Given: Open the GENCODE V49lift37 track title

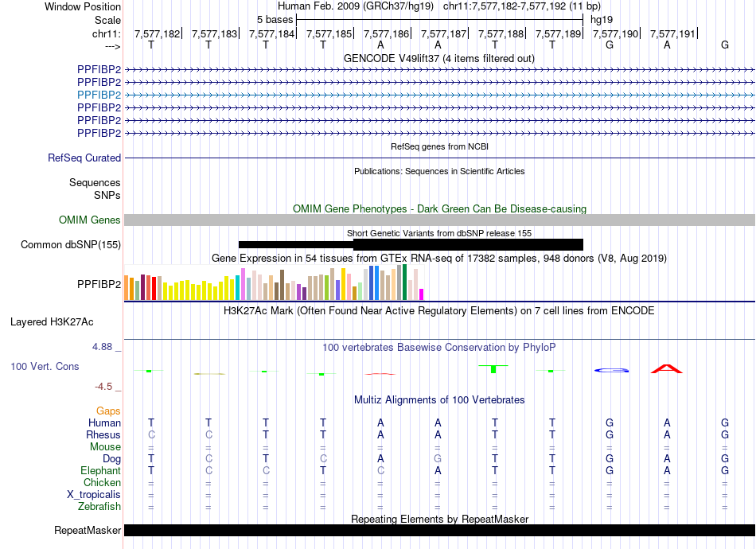Looking at the screenshot, I should coord(438,58).
